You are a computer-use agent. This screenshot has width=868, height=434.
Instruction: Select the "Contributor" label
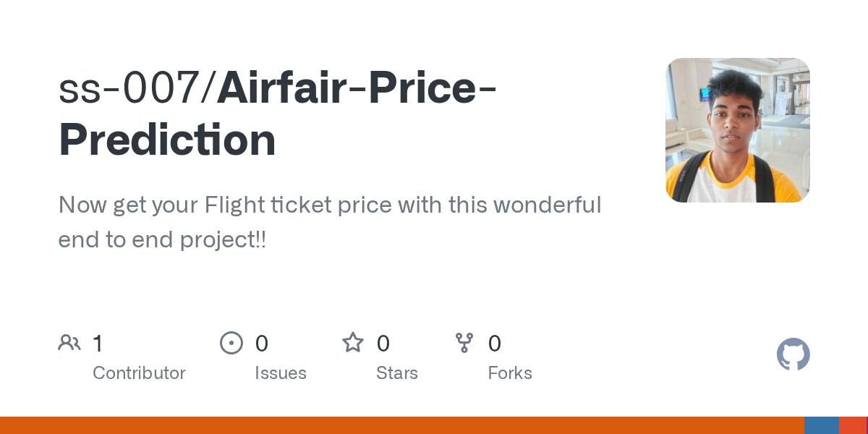click(139, 373)
